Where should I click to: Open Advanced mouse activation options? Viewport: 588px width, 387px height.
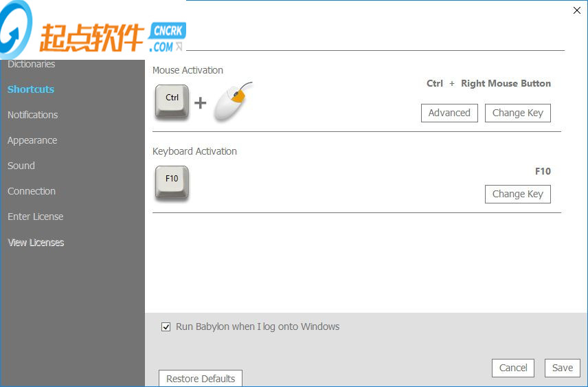click(x=449, y=113)
